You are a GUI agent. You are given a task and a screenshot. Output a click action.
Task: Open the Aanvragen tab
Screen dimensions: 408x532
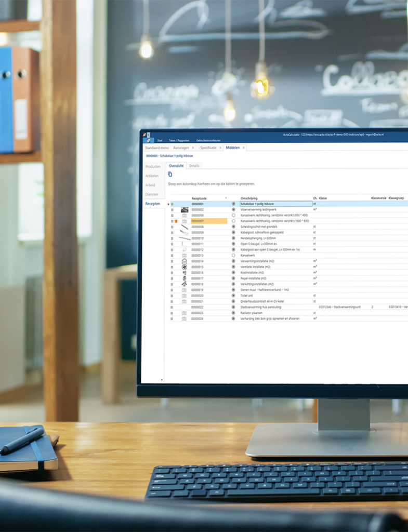click(181, 148)
